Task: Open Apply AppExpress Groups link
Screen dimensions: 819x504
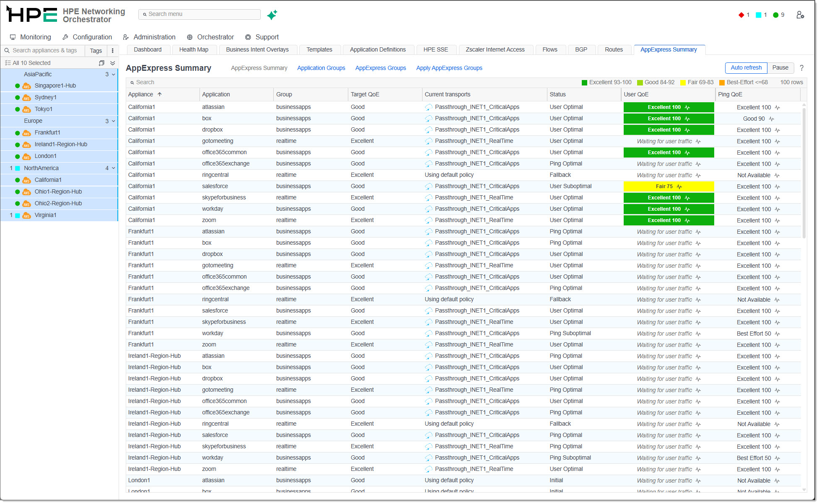Action: click(x=449, y=68)
